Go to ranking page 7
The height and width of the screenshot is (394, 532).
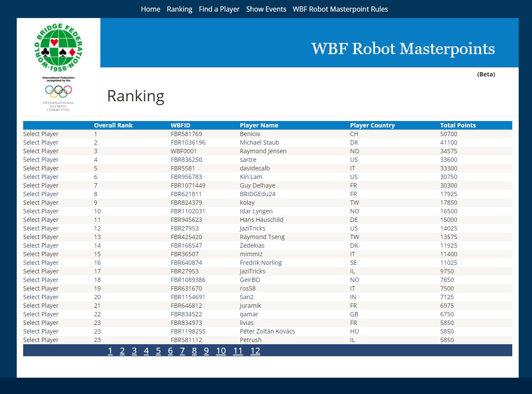pyautogui.click(x=182, y=351)
